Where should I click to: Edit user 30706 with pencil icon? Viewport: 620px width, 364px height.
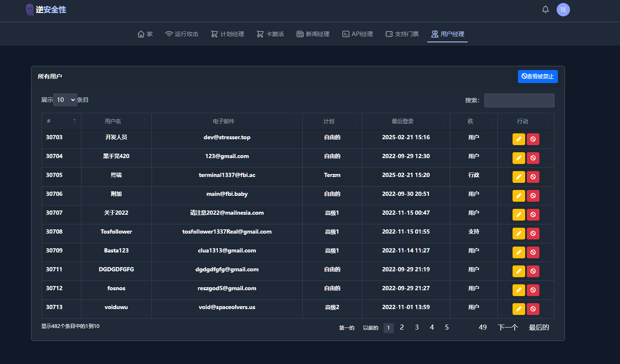coord(519,196)
